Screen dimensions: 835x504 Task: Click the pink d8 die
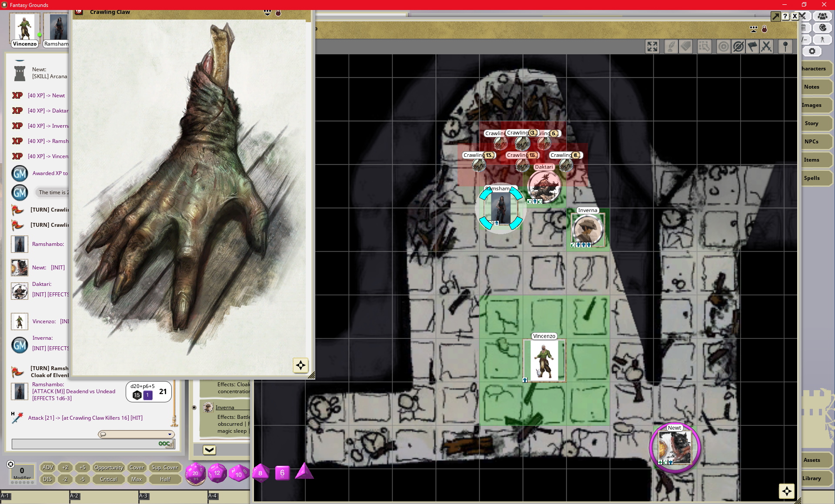point(261,473)
